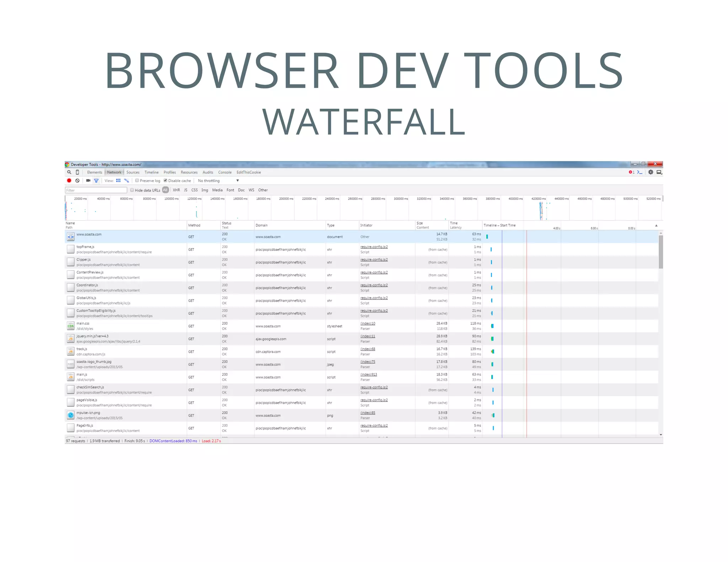The image size is (728, 562).
Task: Open require-config.js:2 link for topFrame.js
Action: [374, 247]
